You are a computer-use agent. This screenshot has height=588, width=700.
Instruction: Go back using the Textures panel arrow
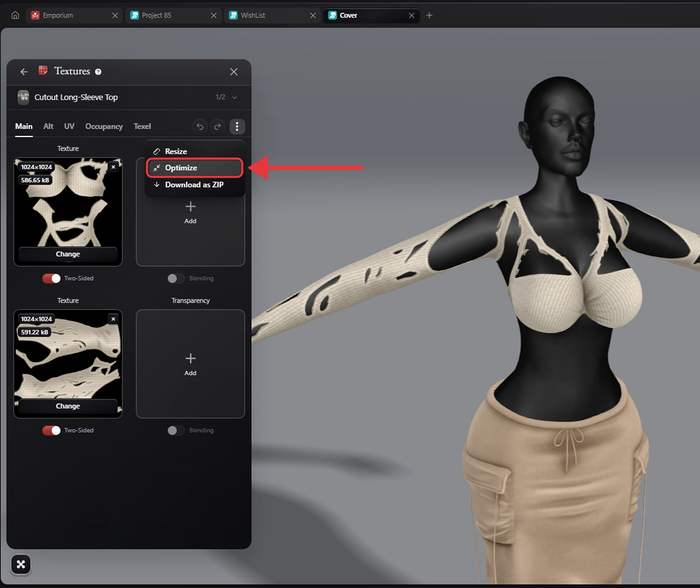[24, 72]
